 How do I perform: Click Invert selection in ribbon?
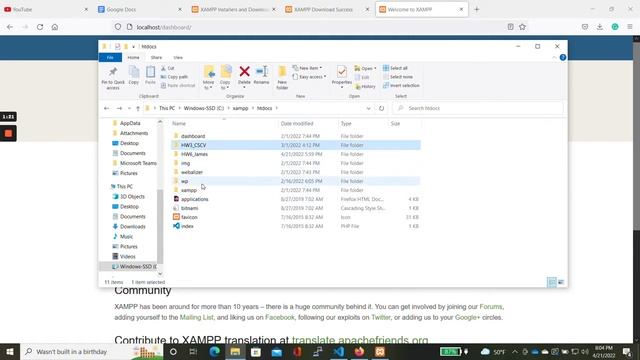pos(401,86)
